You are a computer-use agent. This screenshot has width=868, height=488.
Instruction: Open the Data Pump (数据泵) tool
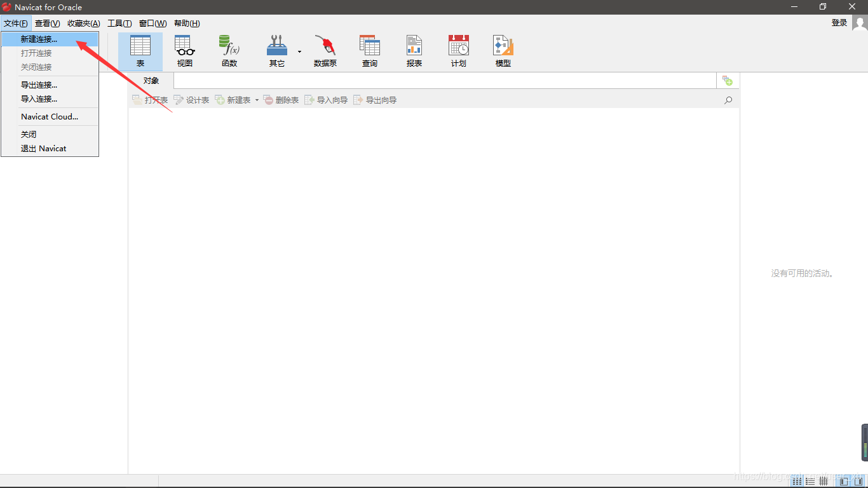(325, 51)
